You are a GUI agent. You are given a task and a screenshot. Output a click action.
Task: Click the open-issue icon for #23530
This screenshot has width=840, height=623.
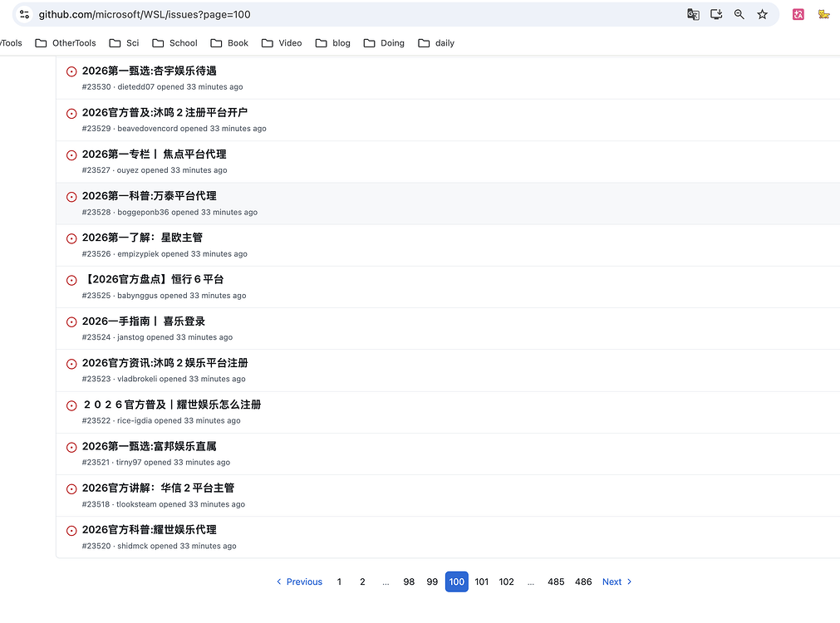pos(71,71)
